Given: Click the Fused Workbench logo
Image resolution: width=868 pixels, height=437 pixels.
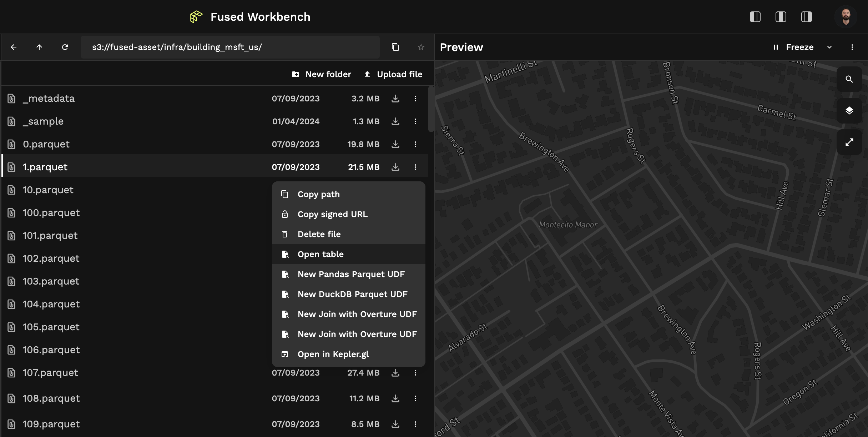Looking at the screenshot, I should (x=196, y=17).
